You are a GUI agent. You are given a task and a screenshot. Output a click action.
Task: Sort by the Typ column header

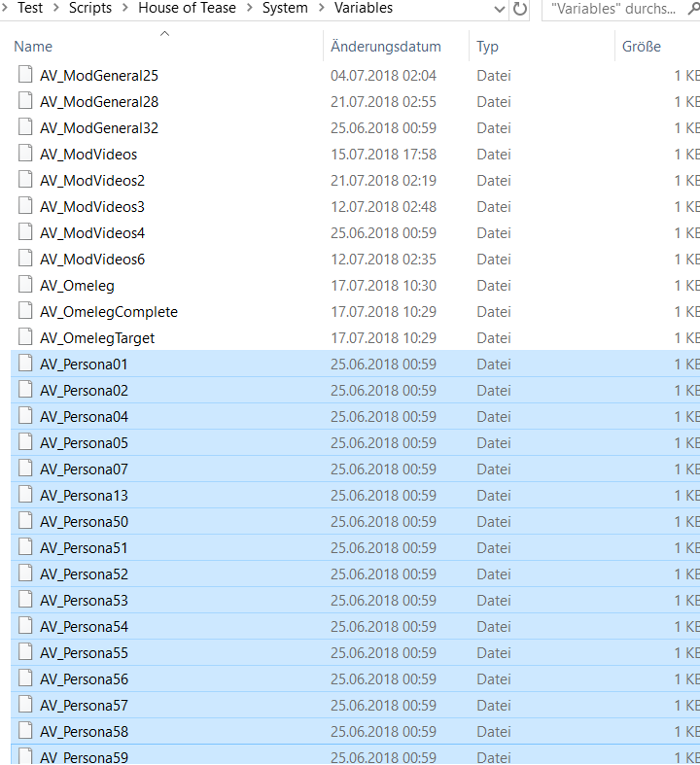(487, 47)
